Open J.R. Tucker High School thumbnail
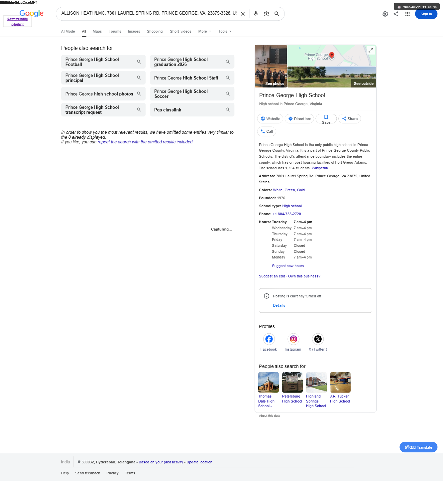The height and width of the screenshot is (481, 448). [x=340, y=383]
